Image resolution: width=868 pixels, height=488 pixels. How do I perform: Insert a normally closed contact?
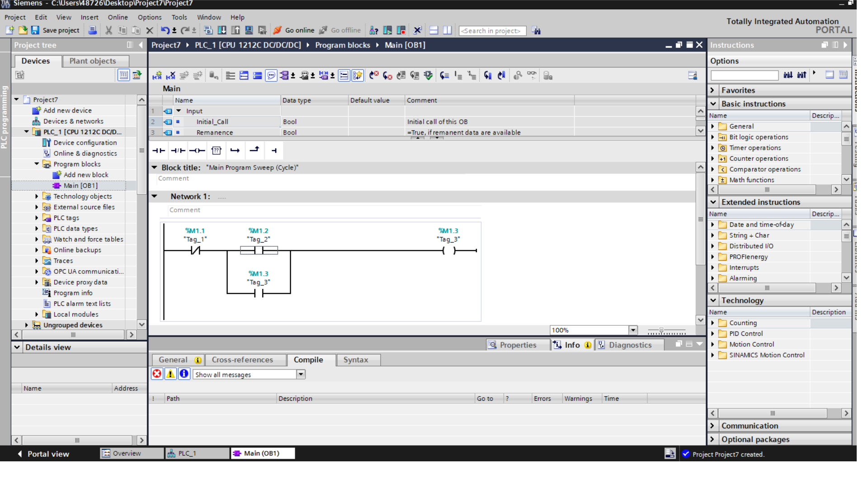[x=178, y=150]
